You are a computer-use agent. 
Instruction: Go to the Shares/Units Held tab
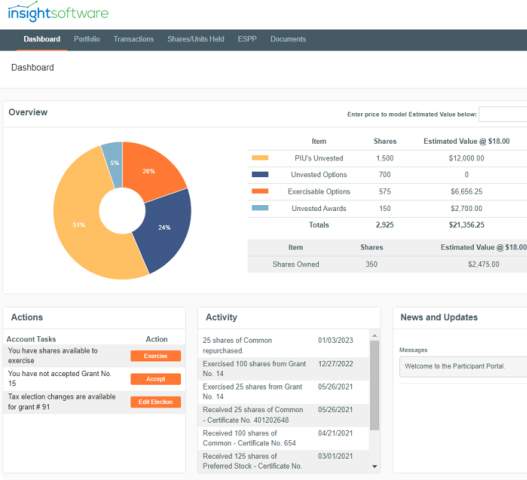(196, 39)
